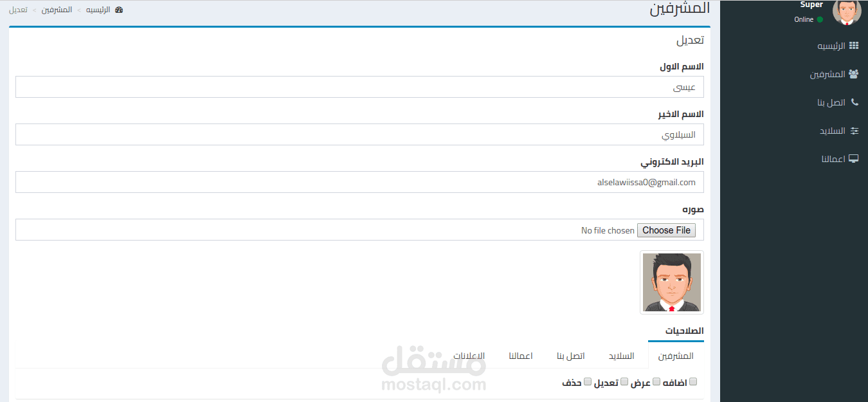
Task: Focus the البريد الاكتروني email field
Action: coord(359,182)
